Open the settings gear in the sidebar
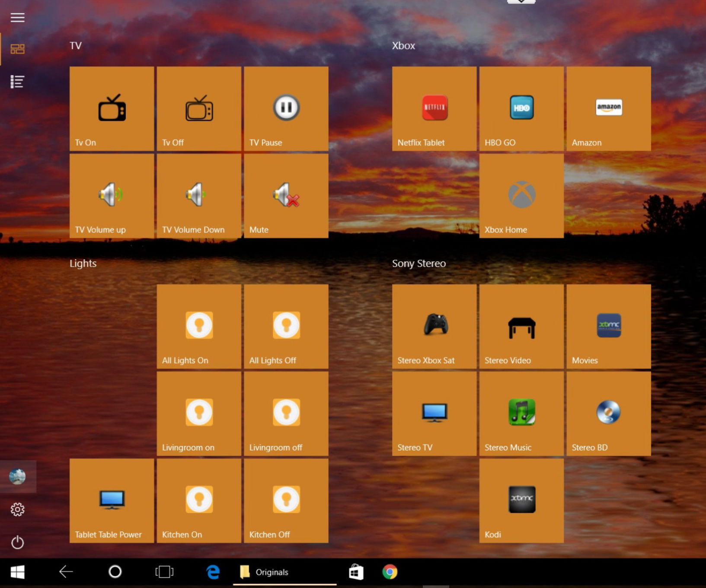This screenshot has height=588, width=706. pos(17,509)
